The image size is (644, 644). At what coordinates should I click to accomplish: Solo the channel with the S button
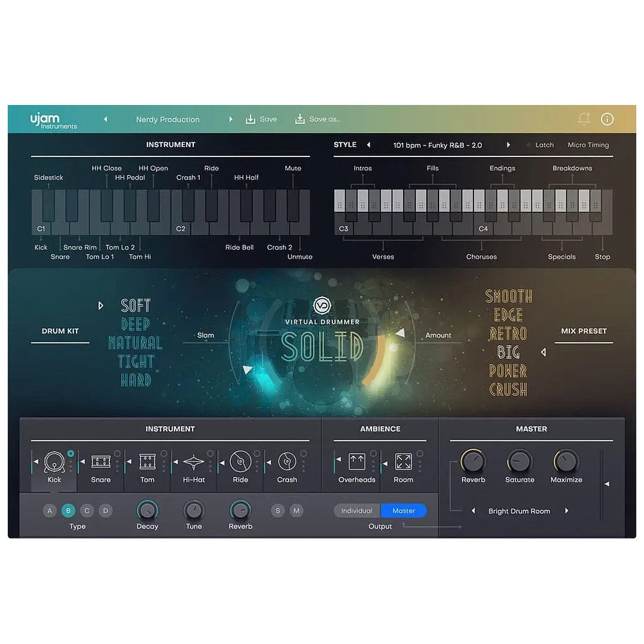(278, 510)
